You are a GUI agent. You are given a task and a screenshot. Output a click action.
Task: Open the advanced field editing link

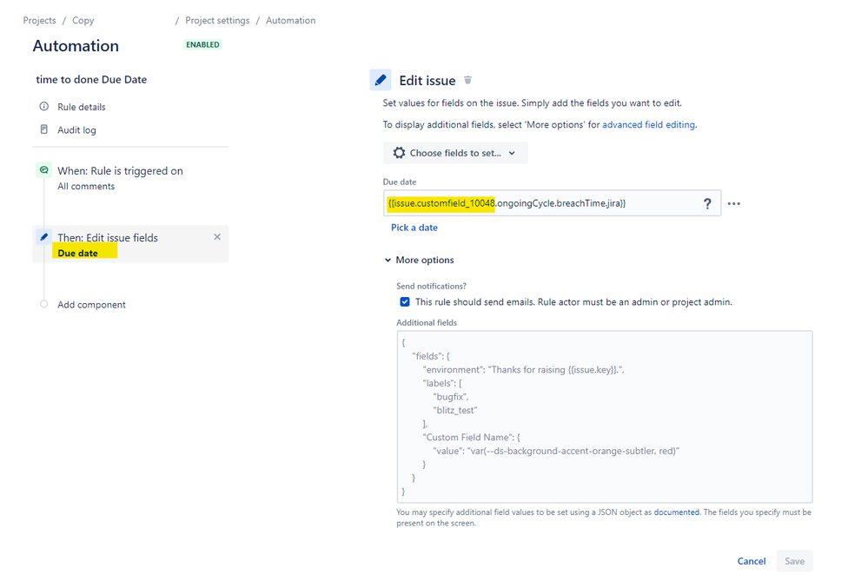pyautogui.click(x=649, y=125)
